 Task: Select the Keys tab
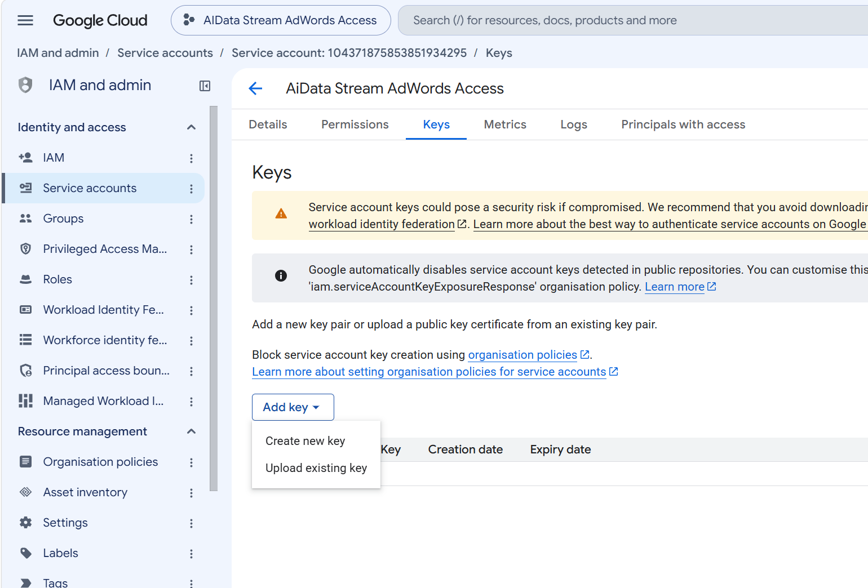coord(436,124)
